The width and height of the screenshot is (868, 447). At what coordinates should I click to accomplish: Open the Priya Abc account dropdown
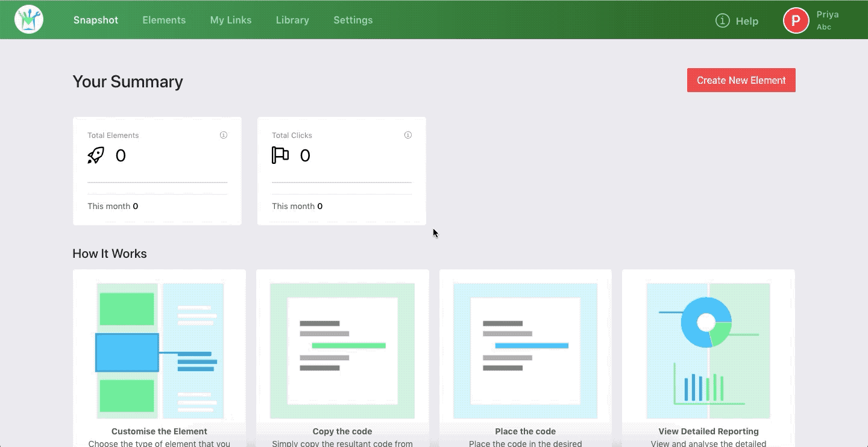point(826,19)
